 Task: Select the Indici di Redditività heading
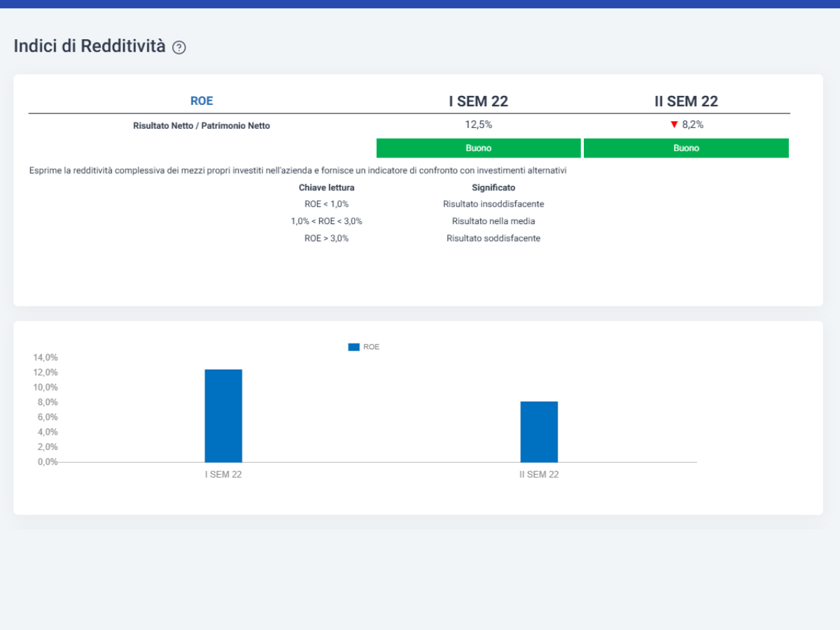[90, 47]
